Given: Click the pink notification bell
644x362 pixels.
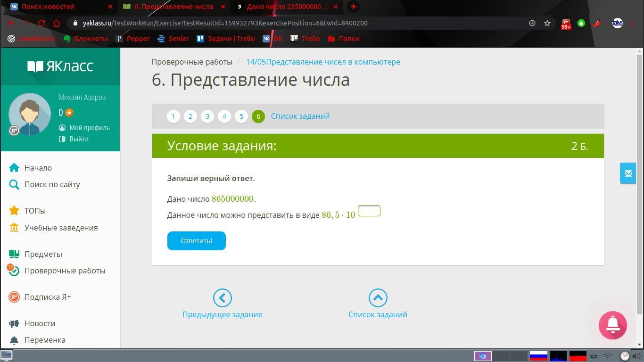Looking at the screenshot, I should pyautogui.click(x=613, y=325).
